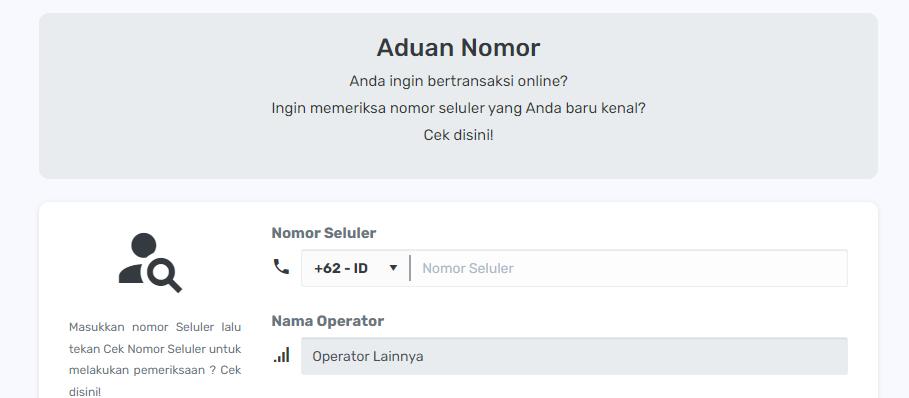Click the magnifying glass of the user icon
The width and height of the screenshot is (909, 398).
click(x=165, y=275)
